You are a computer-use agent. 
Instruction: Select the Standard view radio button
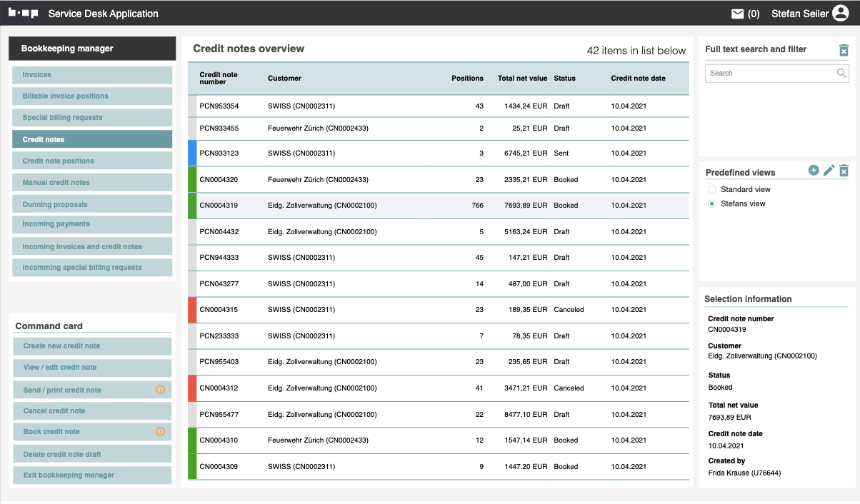[x=711, y=189]
